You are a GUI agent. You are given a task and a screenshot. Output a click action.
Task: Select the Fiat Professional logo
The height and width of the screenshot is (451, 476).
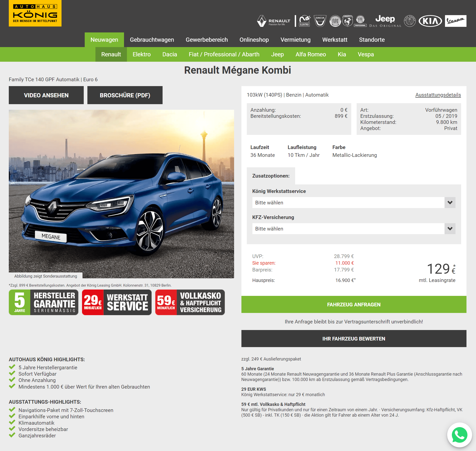point(360,21)
